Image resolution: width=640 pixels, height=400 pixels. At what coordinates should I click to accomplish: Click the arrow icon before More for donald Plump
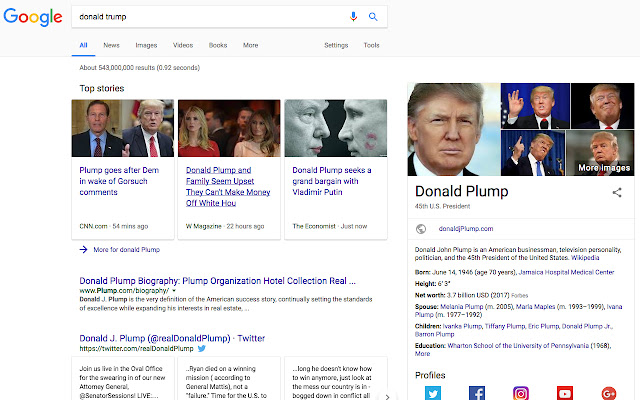click(83, 249)
